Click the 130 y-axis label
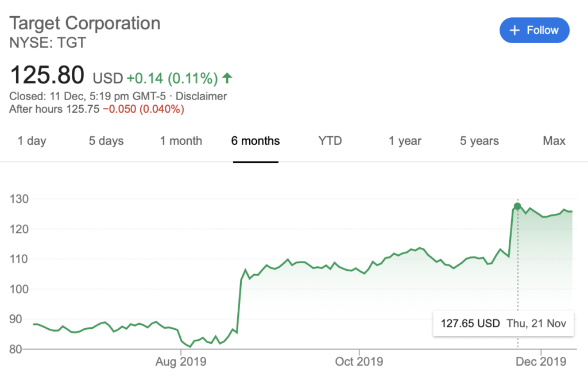The height and width of the screenshot is (384, 588). 19,199
